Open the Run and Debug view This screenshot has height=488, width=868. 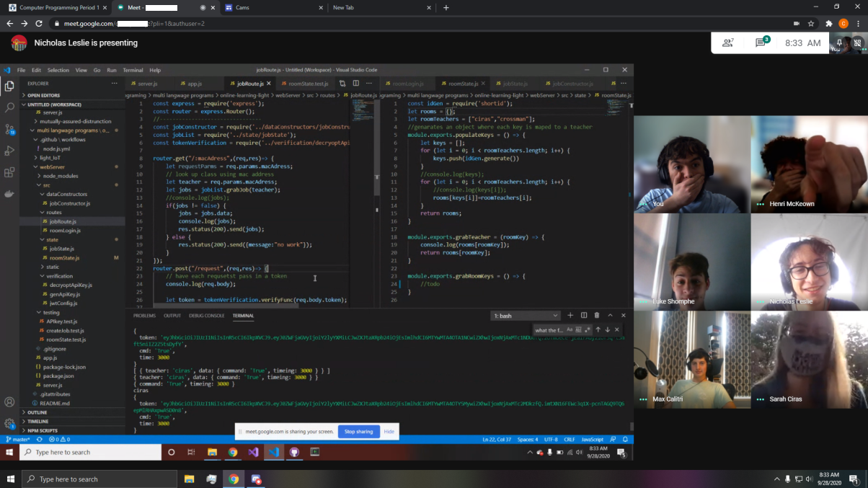click(9, 151)
